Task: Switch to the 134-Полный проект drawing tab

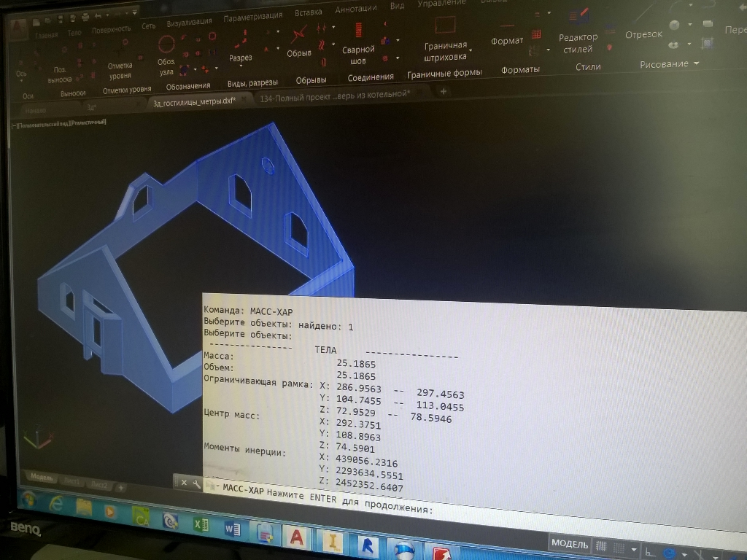Action: pyautogui.click(x=336, y=95)
